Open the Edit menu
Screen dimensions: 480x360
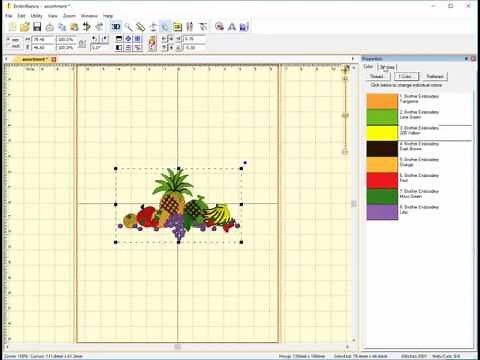[21, 16]
